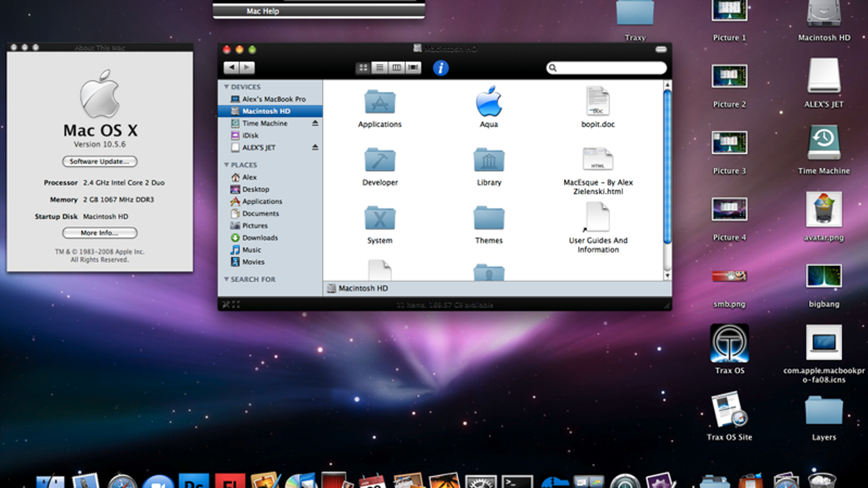This screenshot has width=868, height=488.
Task: Go back in Finder window
Action: pyautogui.click(x=232, y=67)
